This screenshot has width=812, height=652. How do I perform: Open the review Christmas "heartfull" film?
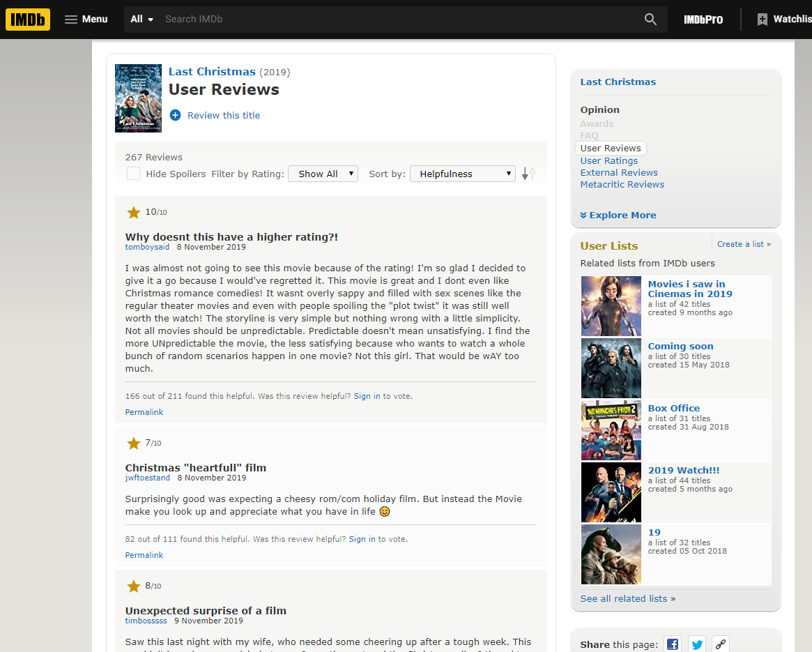click(196, 467)
